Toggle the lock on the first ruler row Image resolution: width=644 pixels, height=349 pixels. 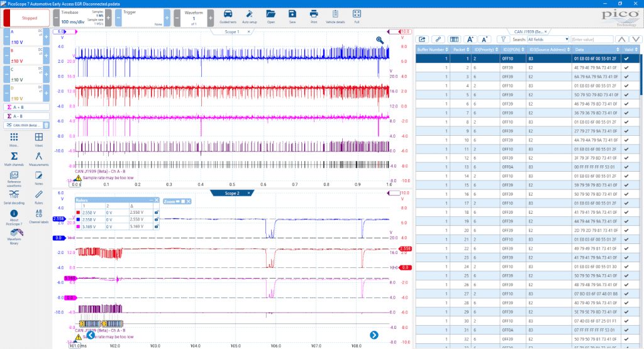[x=157, y=213]
